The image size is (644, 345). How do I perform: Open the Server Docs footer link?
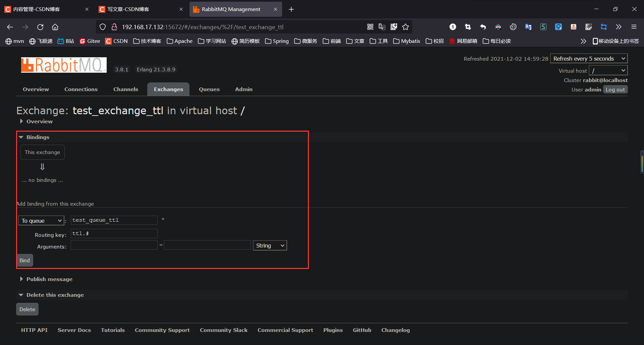(74, 330)
